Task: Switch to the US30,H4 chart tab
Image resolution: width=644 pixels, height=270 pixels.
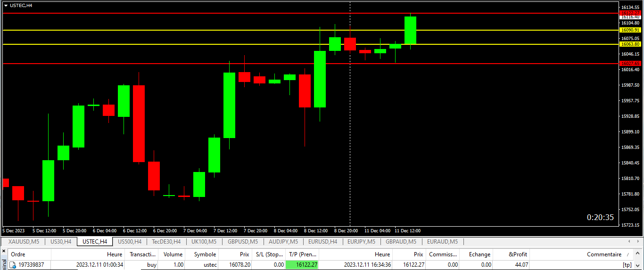Action: tap(61, 242)
